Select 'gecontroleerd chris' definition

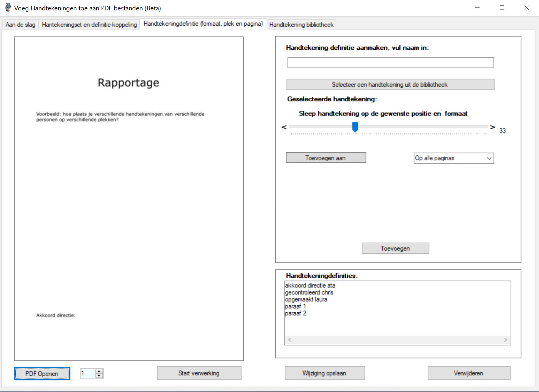coord(309,292)
